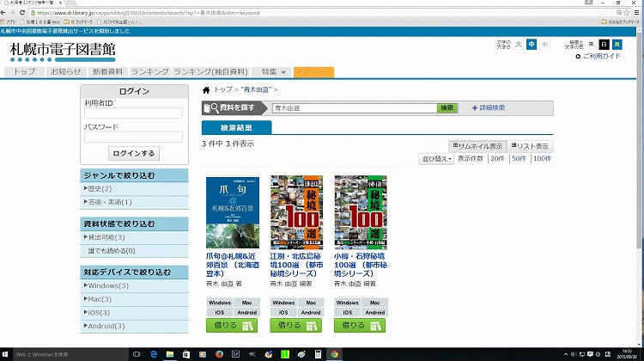Borrow 爪句@札幌&近郊百景 with 借りる button
This screenshot has width=644, height=361.
[232, 326]
